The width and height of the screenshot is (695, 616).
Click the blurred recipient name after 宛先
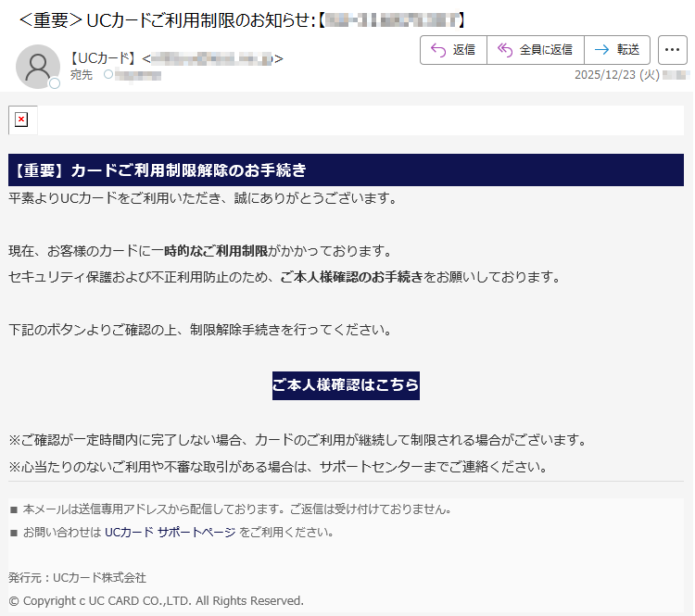(x=137, y=74)
